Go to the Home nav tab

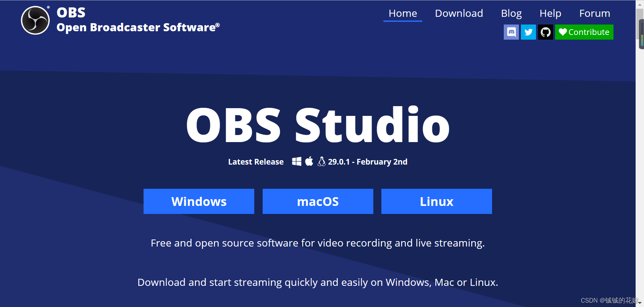point(403,13)
